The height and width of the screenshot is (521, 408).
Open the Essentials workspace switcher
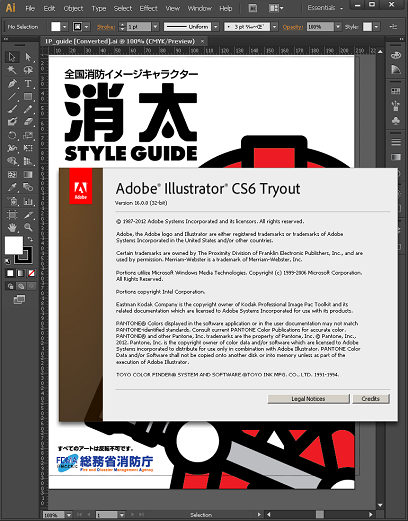325,8
